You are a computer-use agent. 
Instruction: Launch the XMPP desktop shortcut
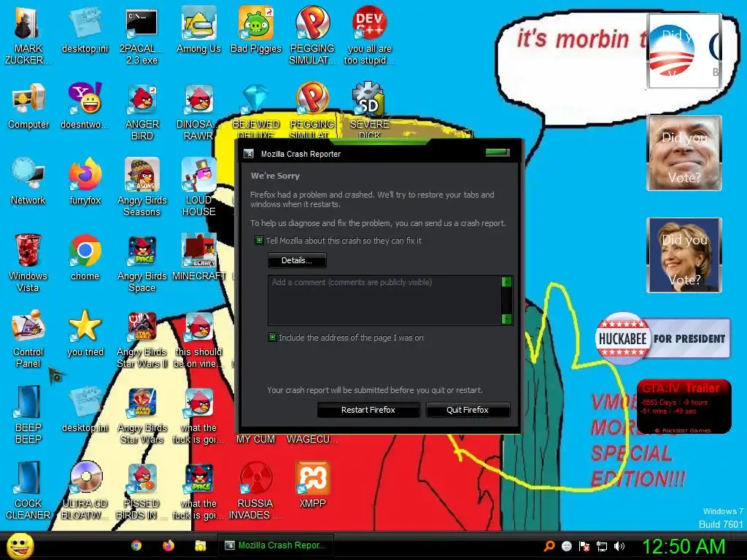(x=312, y=485)
